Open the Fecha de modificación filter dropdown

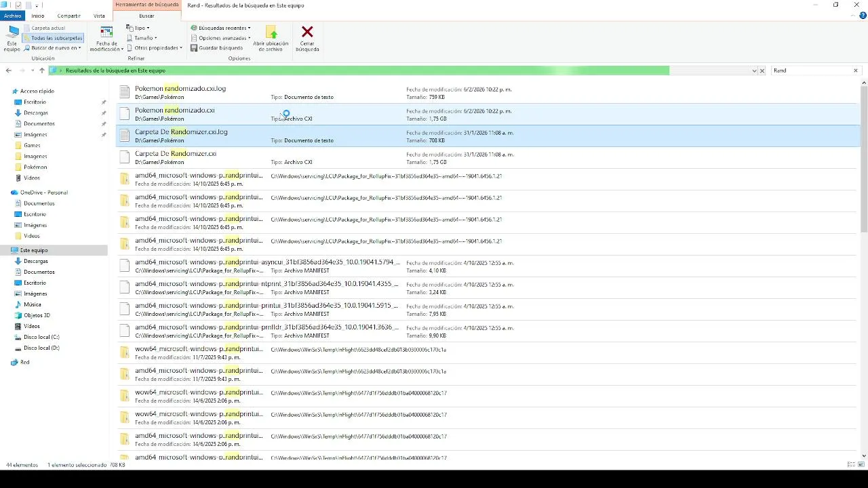[106, 39]
